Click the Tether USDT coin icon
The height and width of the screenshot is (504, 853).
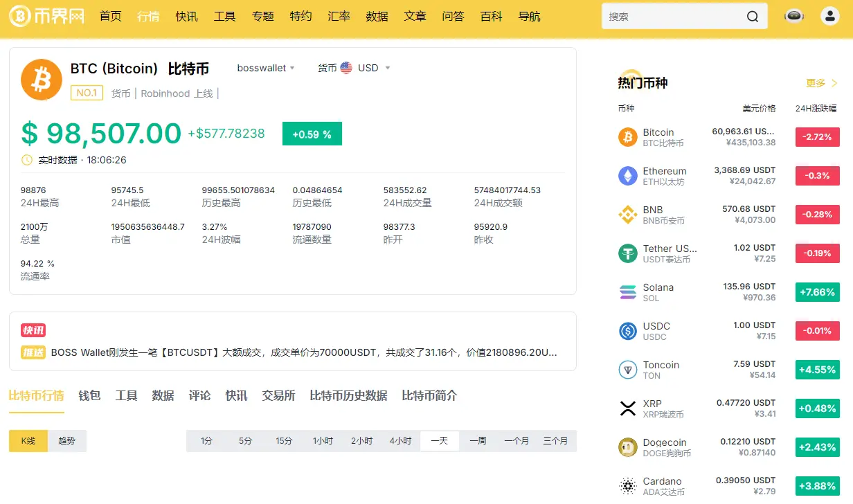(627, 253)
